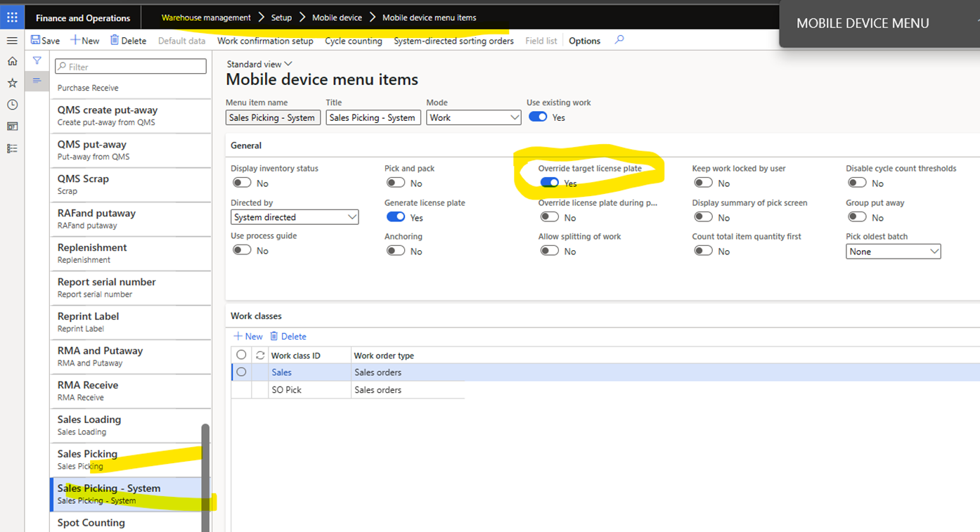Go to Mobile device breadcrumb
This screenshot has width=980, height=532.
337,18
